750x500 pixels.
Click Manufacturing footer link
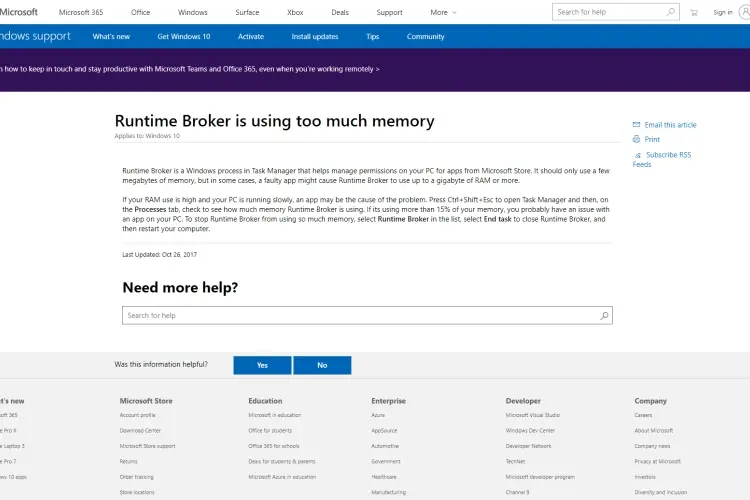(388, 492)
